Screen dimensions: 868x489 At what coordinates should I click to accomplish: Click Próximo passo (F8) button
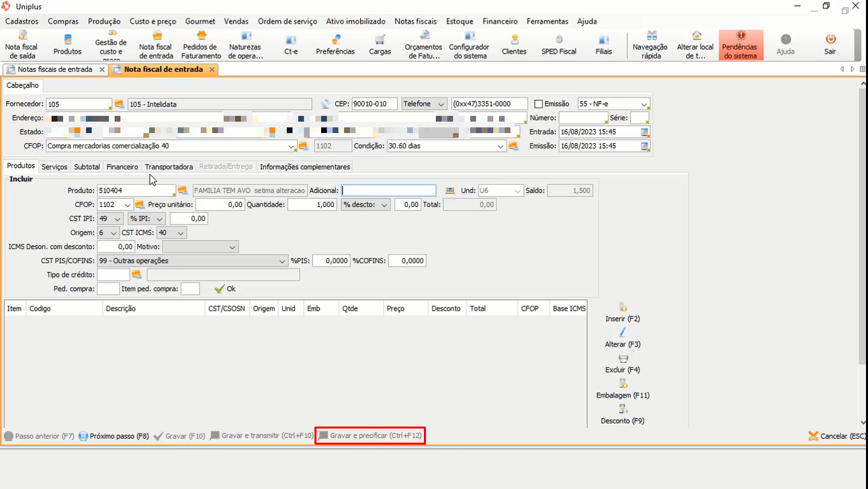[x=114, y=436]
